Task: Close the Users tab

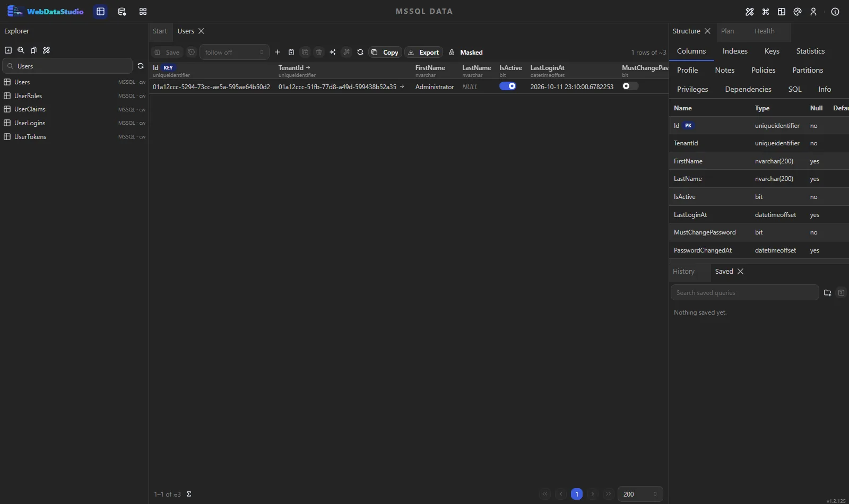Action: pos(201,31)
